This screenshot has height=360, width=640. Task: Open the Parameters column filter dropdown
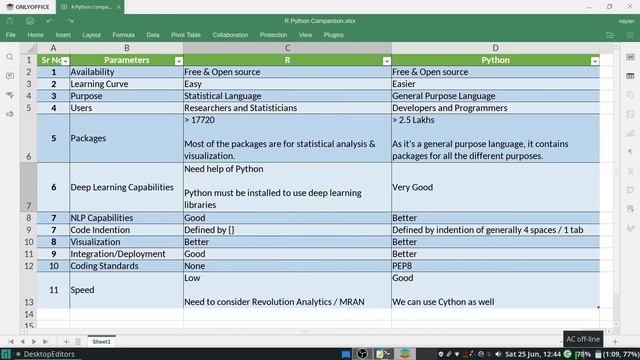[179, 61]
